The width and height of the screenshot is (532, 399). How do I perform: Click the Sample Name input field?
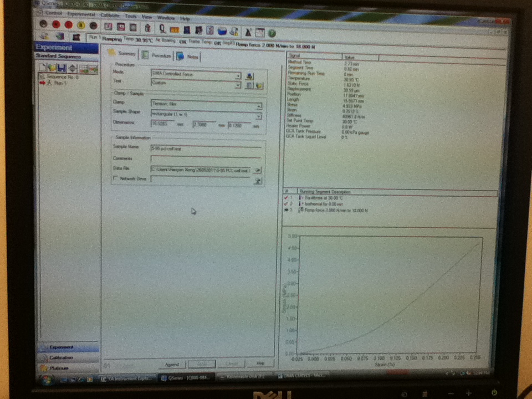point(206,149)
